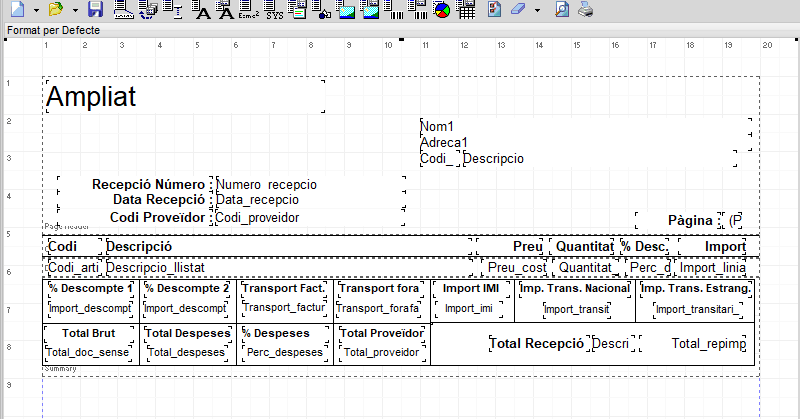This screenshot has width=800, height=419.
Task: Select the 'Ampliat' title label
Action: [185, 96]
